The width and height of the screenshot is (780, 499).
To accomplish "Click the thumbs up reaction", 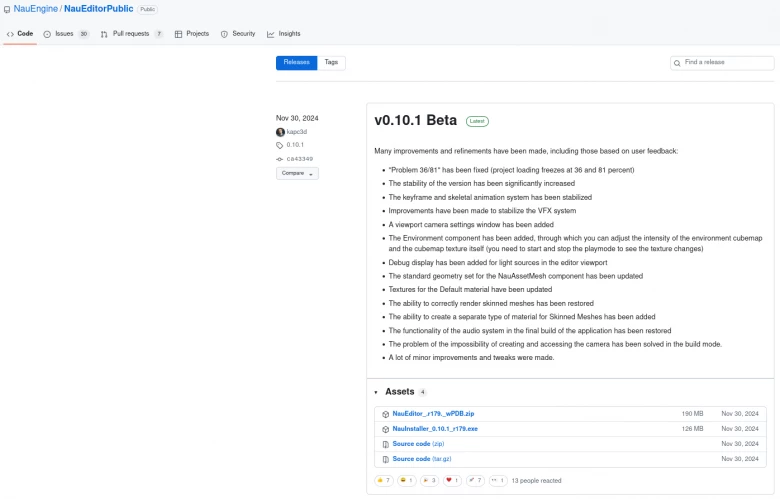I will coord(384,481).
